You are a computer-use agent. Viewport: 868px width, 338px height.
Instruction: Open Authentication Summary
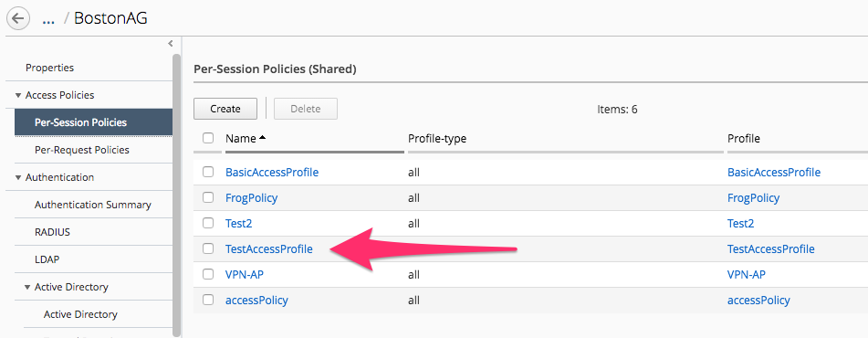pos(93,205)
